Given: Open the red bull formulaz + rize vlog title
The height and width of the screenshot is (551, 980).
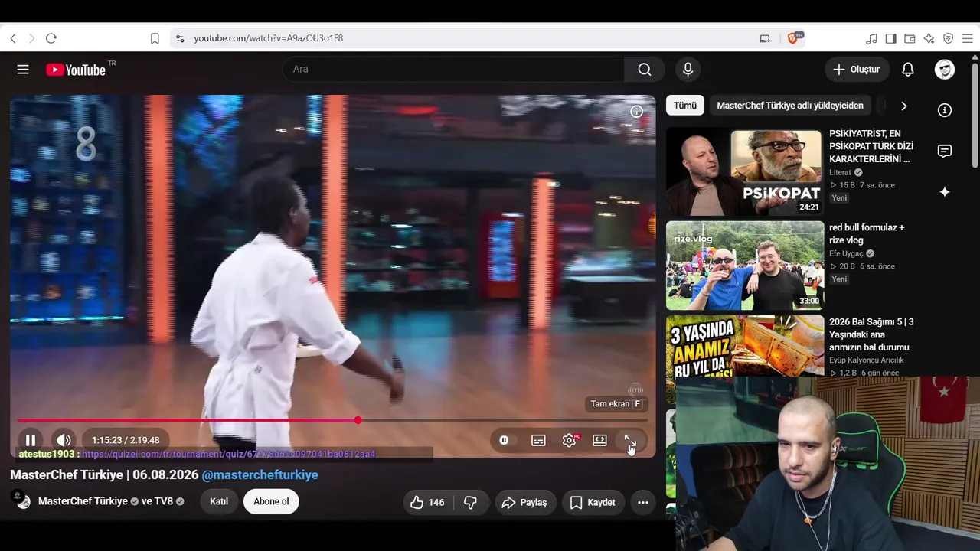Looking at the screenshot, I should (x=867, y=233).
